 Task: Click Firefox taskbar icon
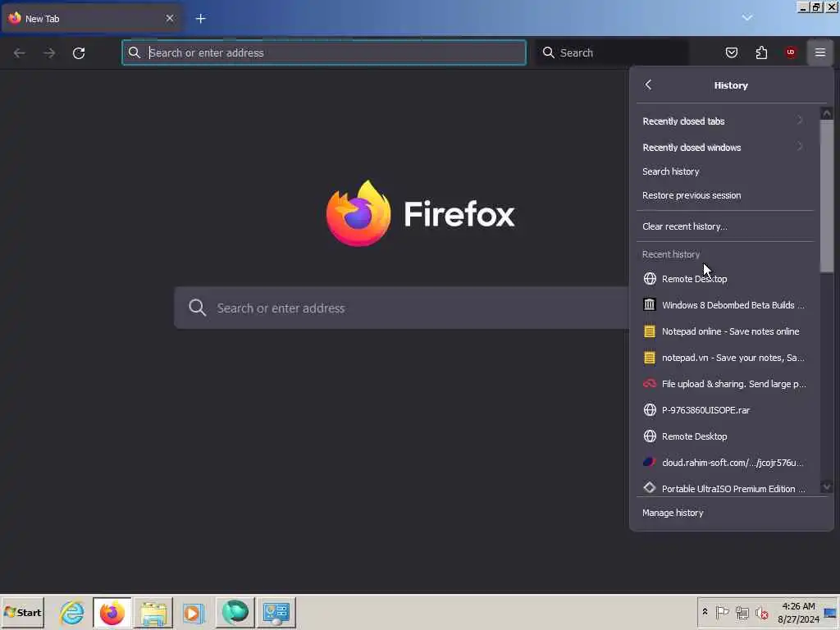click(x=112, y=612)
